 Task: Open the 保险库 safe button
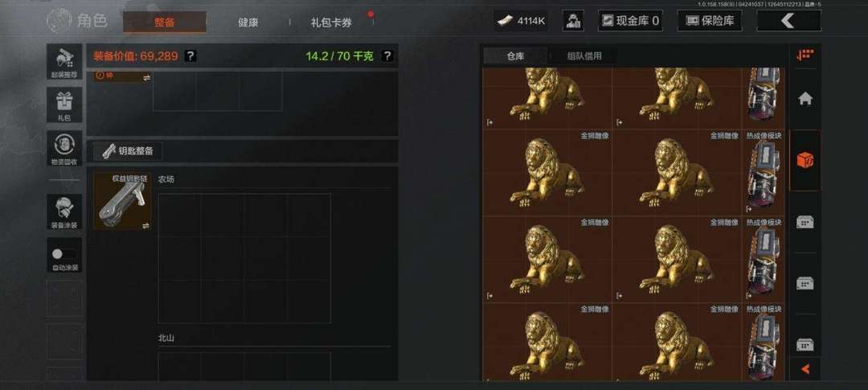710,21
